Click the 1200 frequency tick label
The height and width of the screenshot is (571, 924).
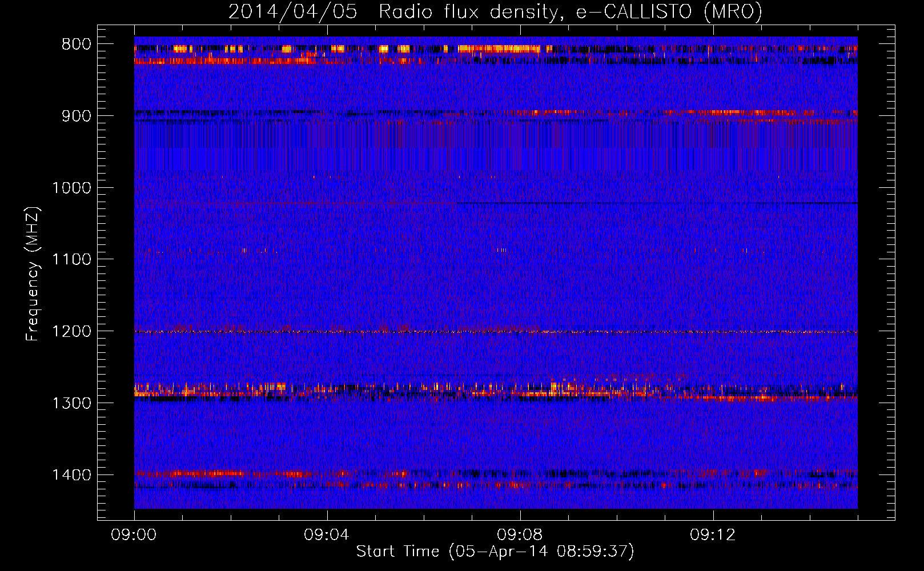(71, 332)
